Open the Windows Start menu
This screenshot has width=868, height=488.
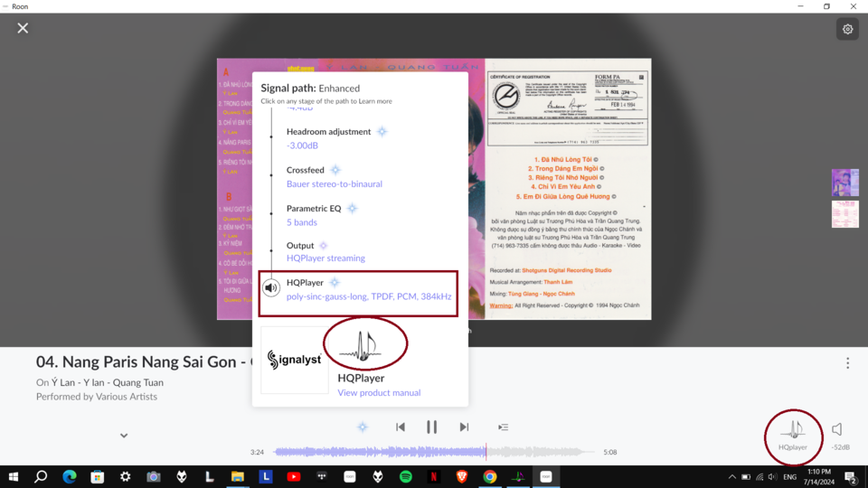[14, 477]
